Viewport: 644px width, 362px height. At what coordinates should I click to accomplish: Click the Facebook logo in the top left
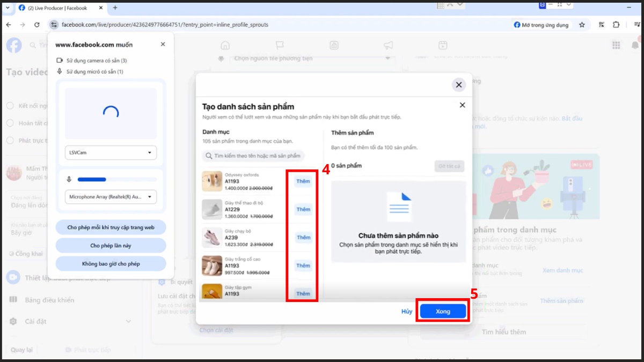tap(13, 45)
